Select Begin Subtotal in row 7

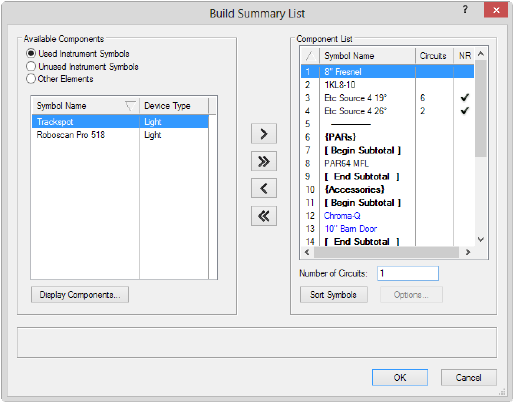pyautogui.click(x=388, y=150)
